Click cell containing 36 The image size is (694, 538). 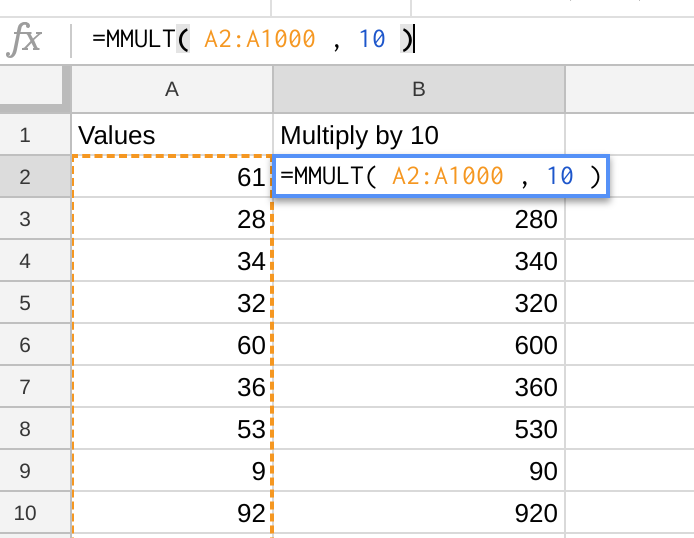[172, 387]
